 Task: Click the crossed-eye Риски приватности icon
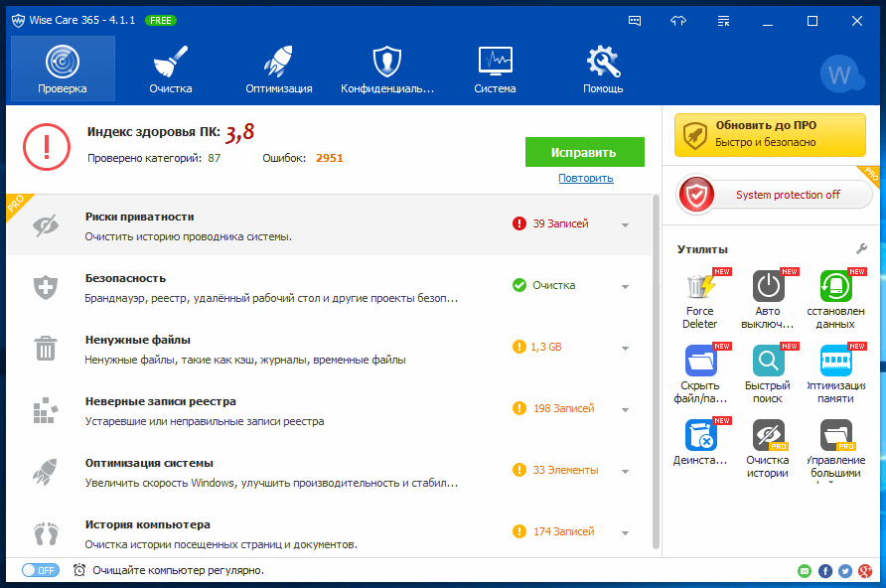pyautogui.click(x=46, y=225)
